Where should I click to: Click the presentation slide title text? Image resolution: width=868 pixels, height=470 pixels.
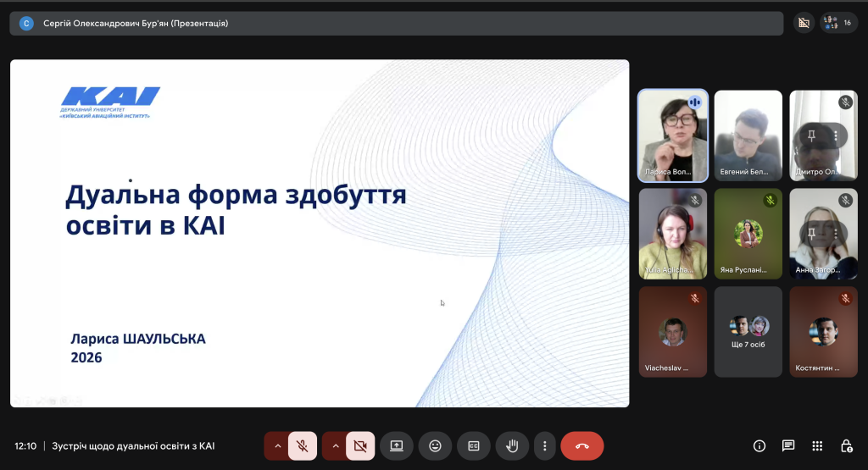(x=236, y=209)
